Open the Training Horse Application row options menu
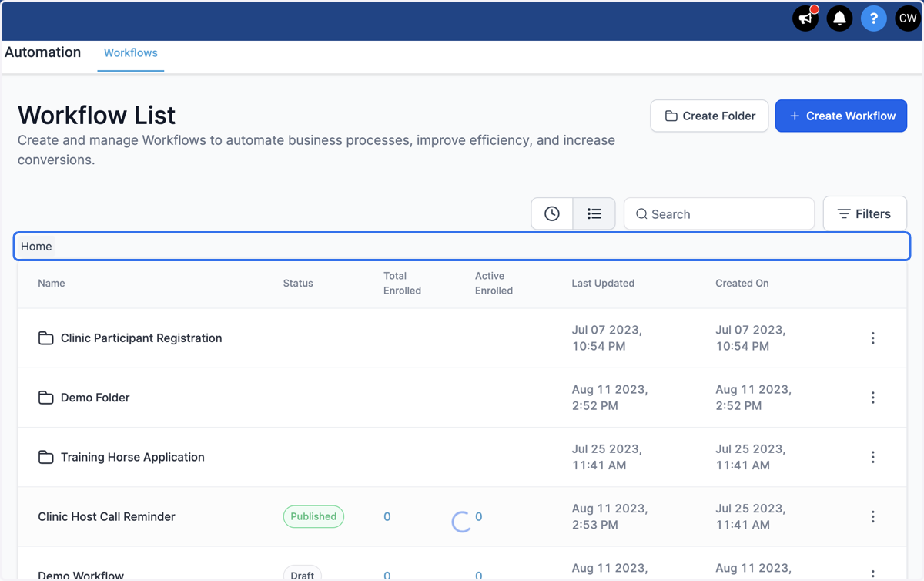924x581 pixels. [872, 457]
